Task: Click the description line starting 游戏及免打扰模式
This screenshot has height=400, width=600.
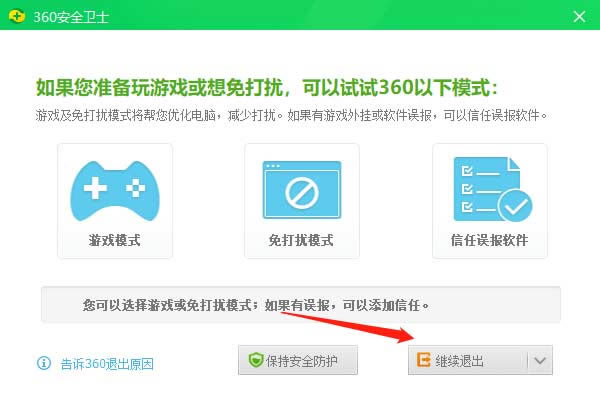Action: (292, 115)
